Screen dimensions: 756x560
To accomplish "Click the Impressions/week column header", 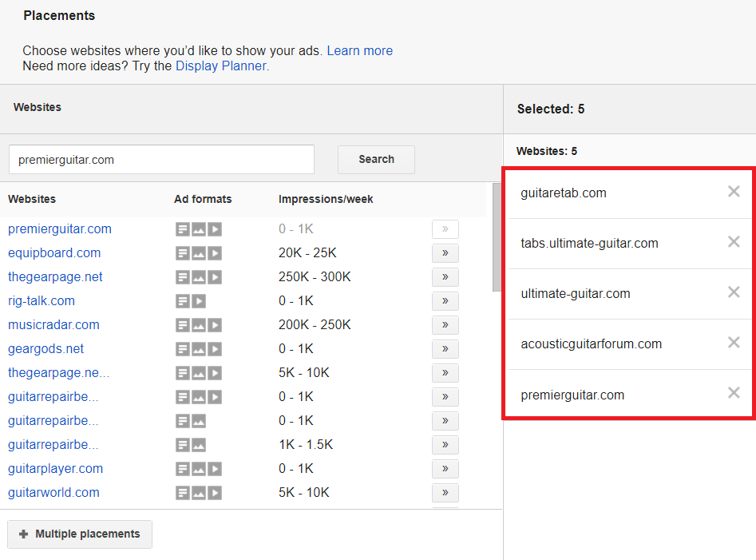I will [326, 199].
